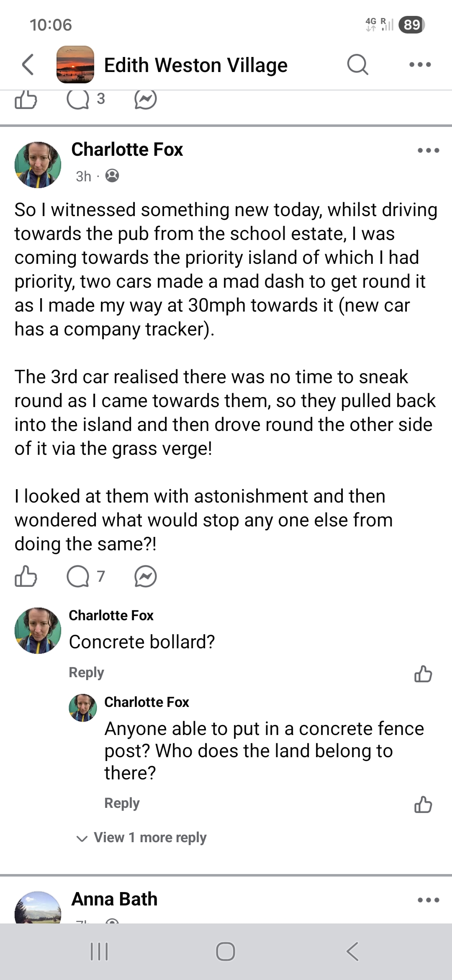Image resolution: width=452 pixels, height=980 pixels.
Task: Open Edith Weston Village group page title
Action: pos(195,65)
